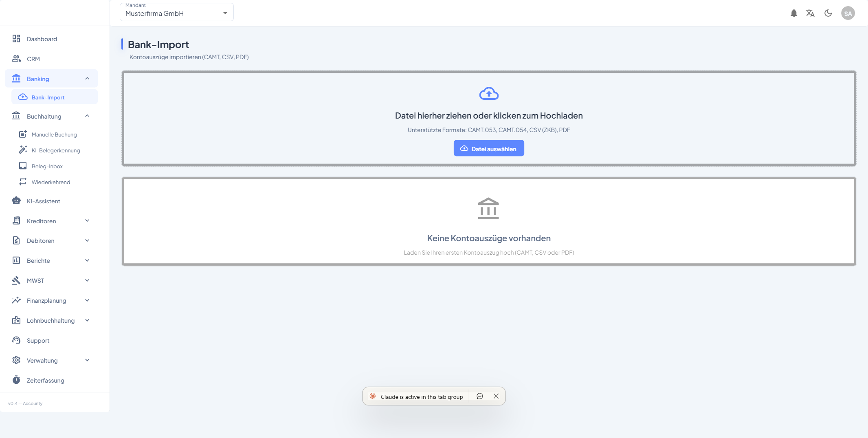Dismiss the Claude active tab notification

(x=496, y=396)
